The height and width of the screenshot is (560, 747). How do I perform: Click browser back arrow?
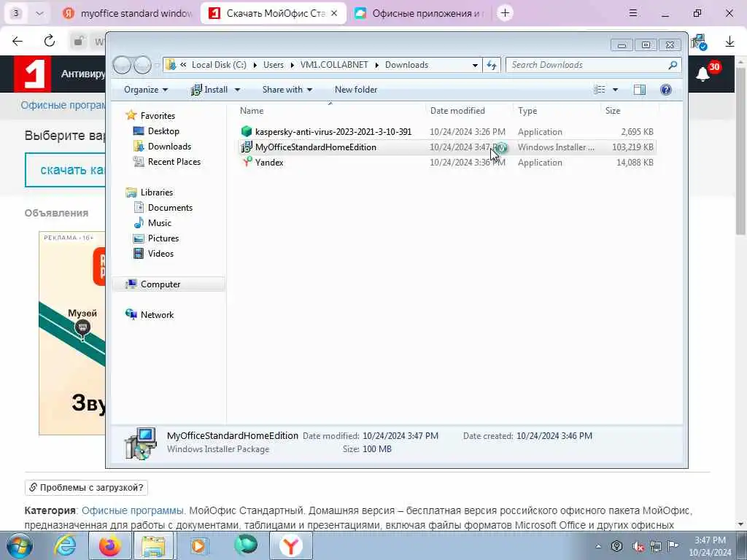coord(18,42)
